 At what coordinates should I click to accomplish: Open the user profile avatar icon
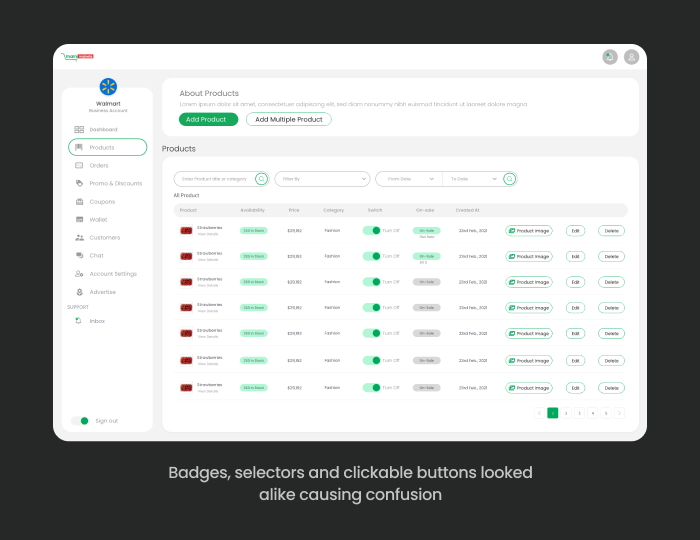(x=631, y=57)
